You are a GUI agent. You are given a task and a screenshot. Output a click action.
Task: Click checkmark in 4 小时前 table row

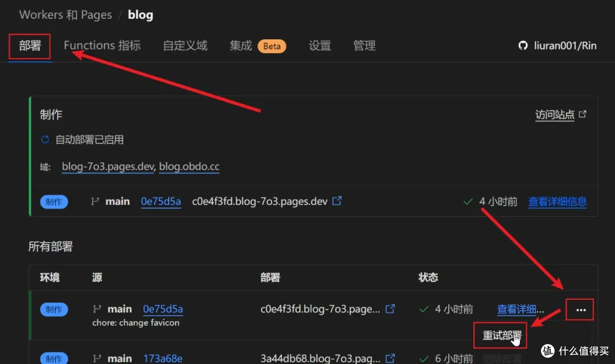coord(424,309)
